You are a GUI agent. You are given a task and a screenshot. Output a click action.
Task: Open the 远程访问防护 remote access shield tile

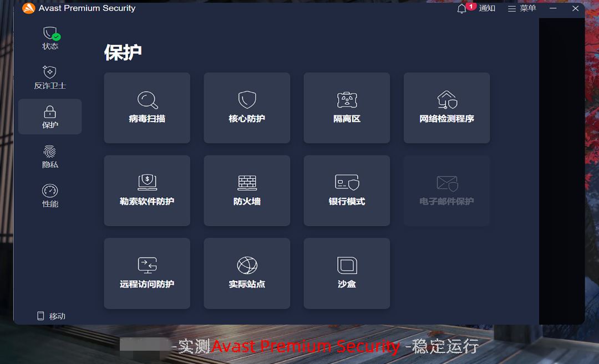point(147,274)
